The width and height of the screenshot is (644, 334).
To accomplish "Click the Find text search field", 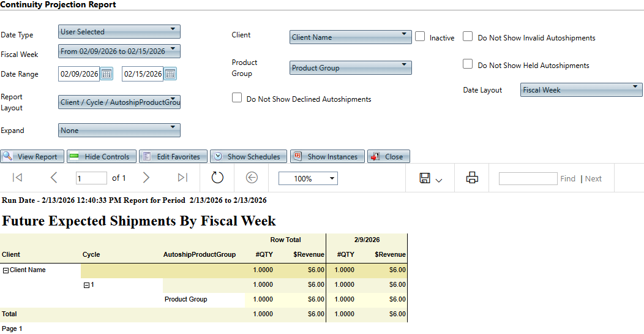I will pos(527,178).
